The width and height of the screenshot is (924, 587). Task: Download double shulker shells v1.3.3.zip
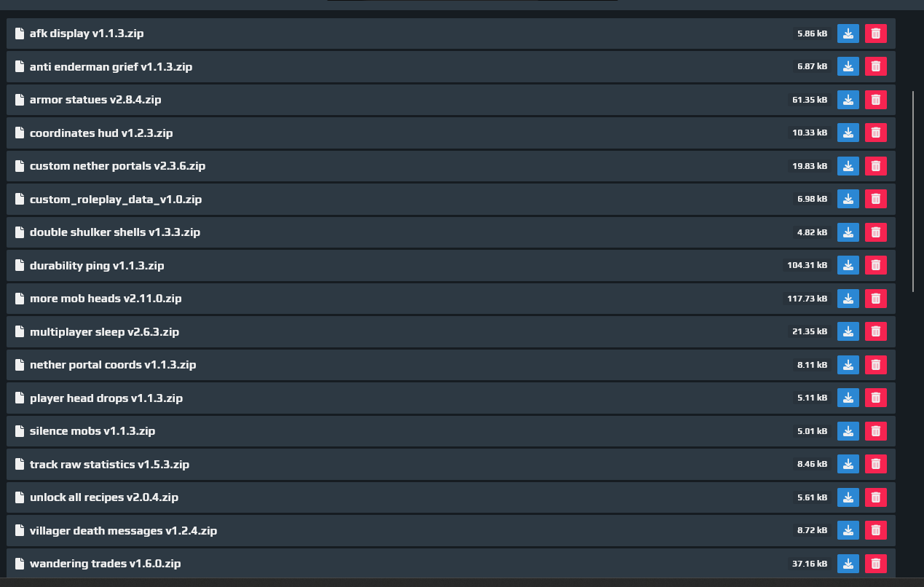pyautogui.click(x=848, y=232)
